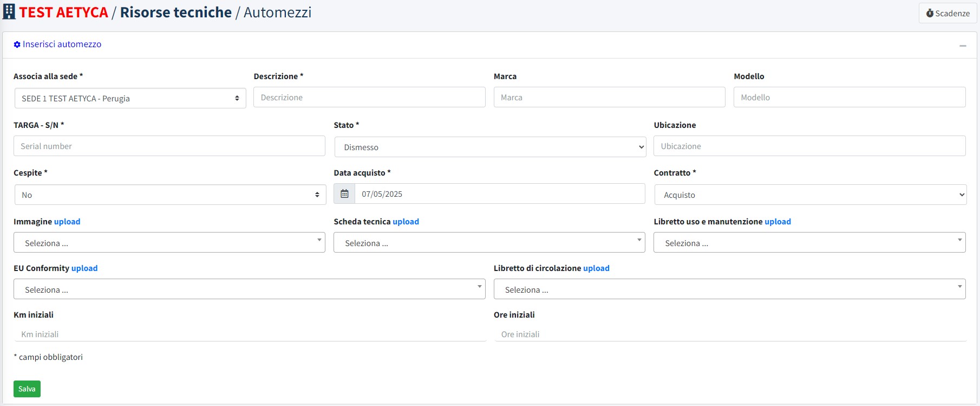Click the building icon beside TEST AETYCA
980x406 pixels.
pyautogui.click(x=9, y=12)
